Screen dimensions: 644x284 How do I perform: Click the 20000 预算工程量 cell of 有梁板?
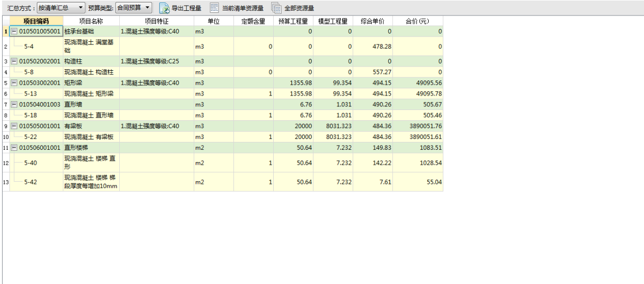point(293,126)
